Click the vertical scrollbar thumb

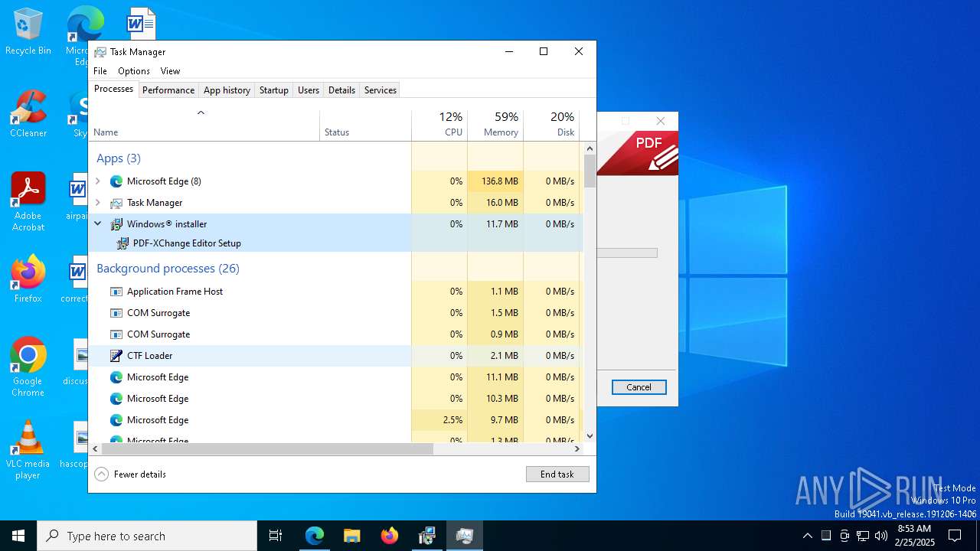590,171
